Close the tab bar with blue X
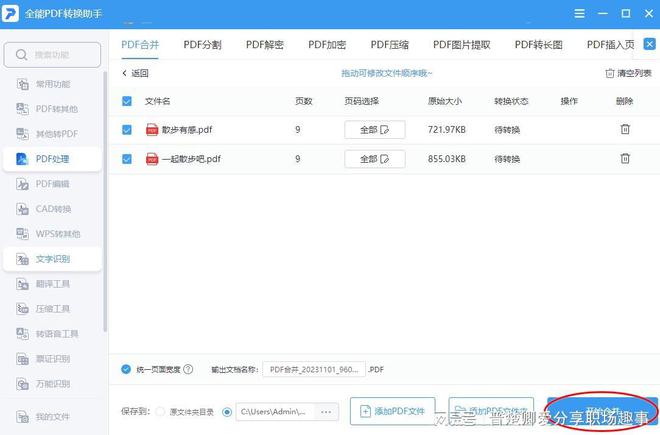Screen dimensions: 660x435 649,44
